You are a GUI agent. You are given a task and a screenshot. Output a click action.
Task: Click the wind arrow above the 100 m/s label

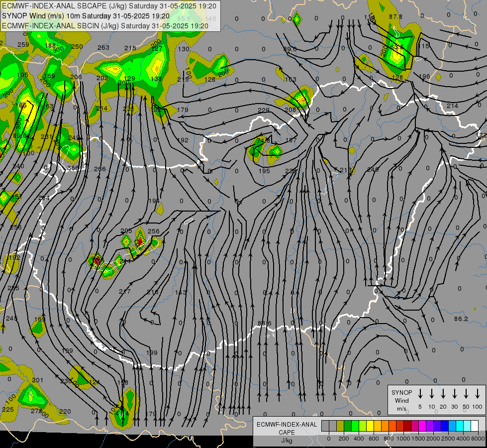point(478,394)
